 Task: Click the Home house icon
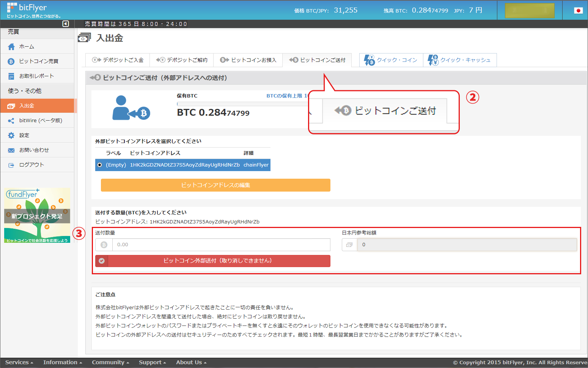coord(11,47)
